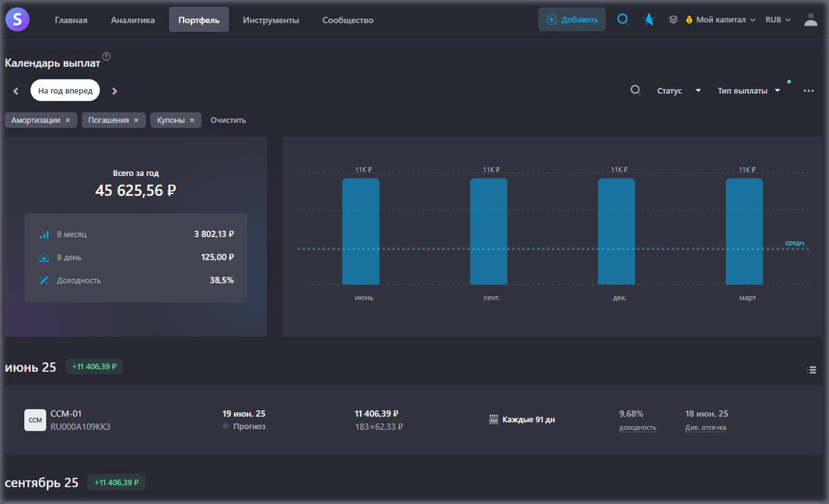
Task: Expand the Тип выплаты filter dropdown
Action: pyautogui.click(x=750, y=90)
